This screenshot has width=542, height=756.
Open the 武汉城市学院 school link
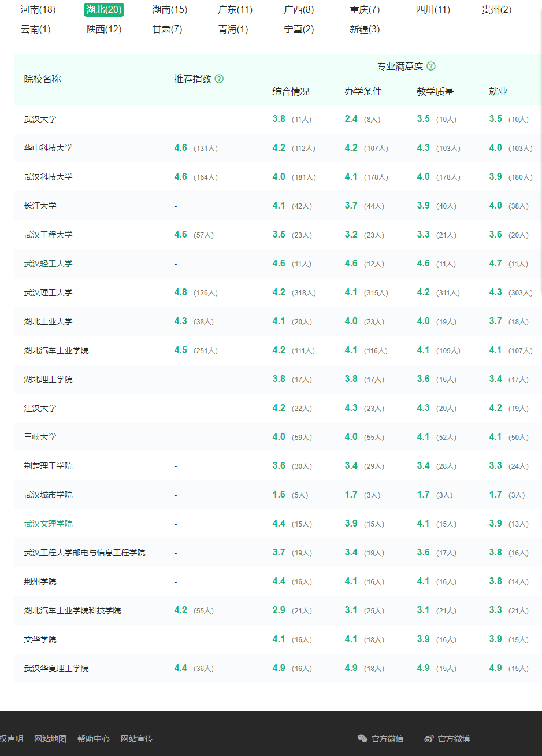point(49,495)
